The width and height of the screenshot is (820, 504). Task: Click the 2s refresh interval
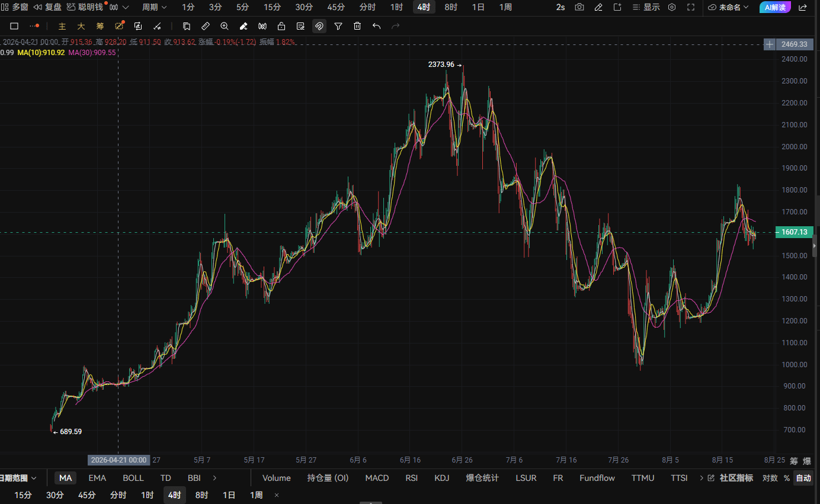[x=560, y=7]
